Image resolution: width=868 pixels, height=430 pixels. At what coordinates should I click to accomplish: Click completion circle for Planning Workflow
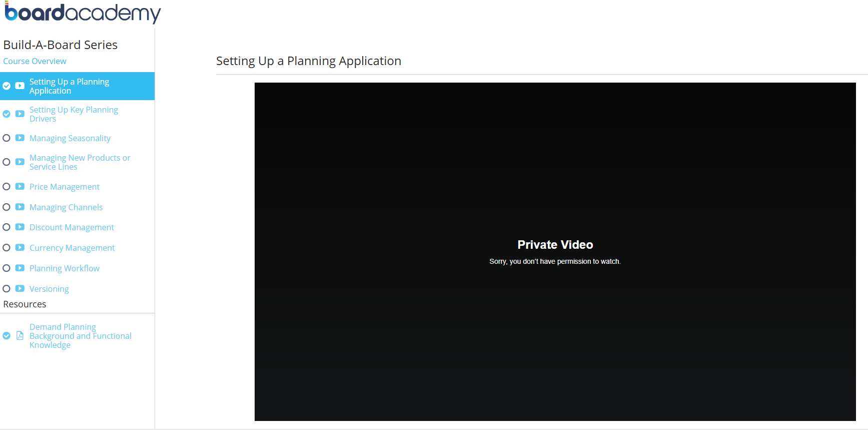point(7,268)
